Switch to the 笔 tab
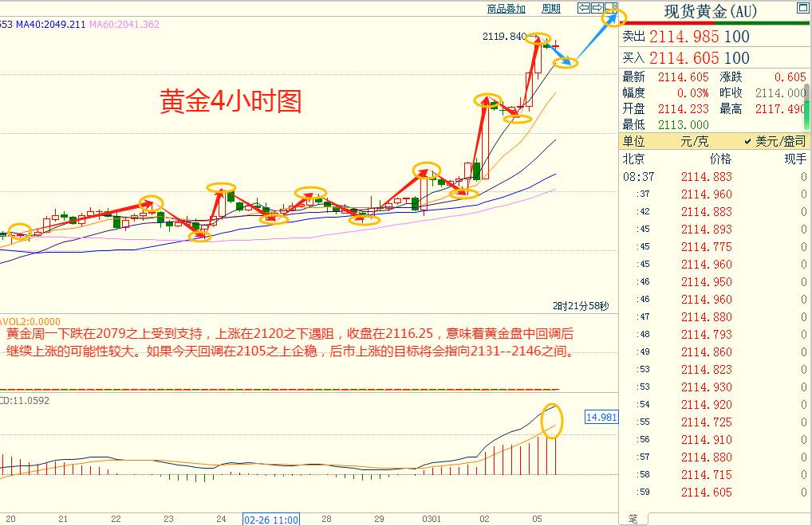812x526 pixels. [x=633, y=518]
